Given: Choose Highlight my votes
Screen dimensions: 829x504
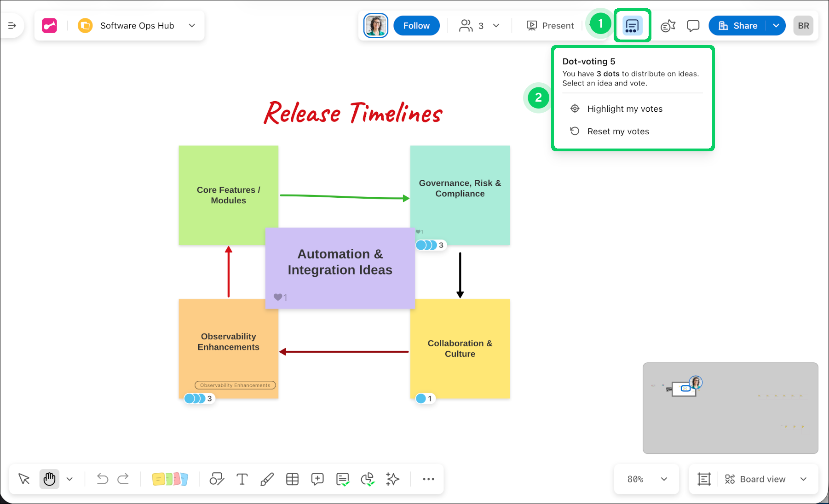Looking at the screenshot, I should pos(625,109).
